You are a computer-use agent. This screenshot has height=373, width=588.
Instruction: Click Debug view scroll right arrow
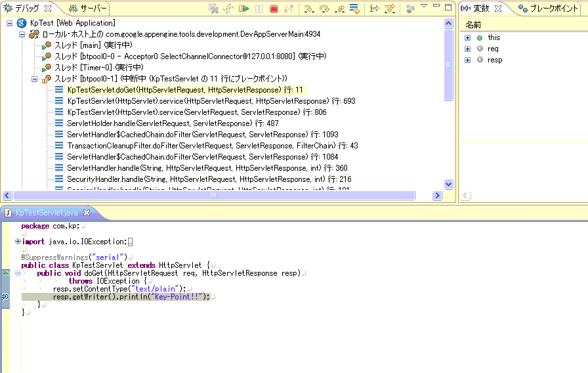437,196
